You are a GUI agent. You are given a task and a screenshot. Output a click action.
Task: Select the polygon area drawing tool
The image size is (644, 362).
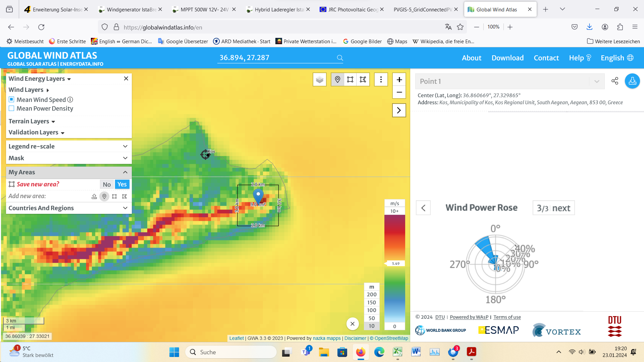click(x=363, y=80)
